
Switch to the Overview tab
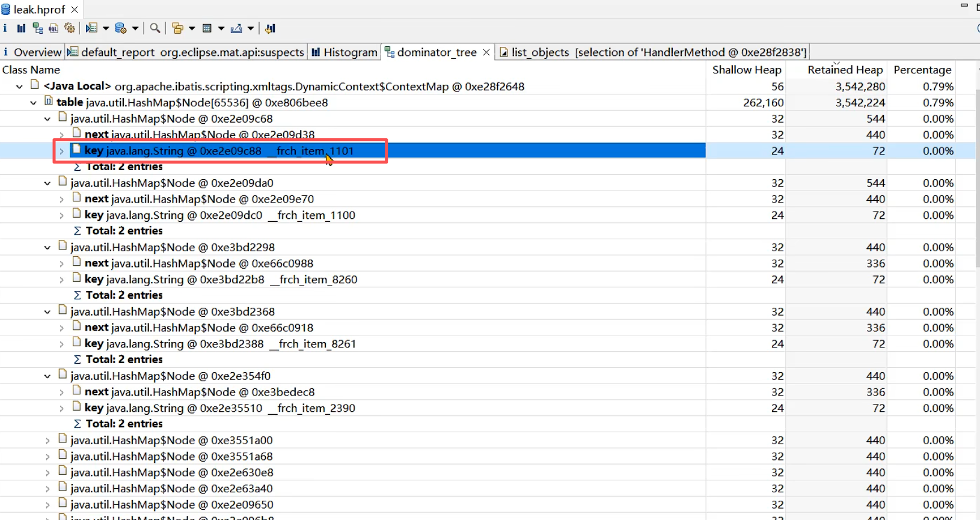click(32, 52)
